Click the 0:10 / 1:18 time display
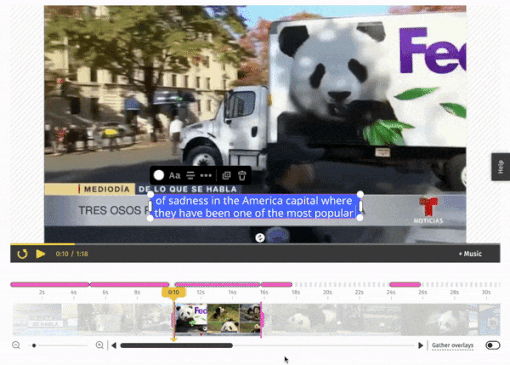This screenshot has height=365, width=510. [x=72, y=254]
